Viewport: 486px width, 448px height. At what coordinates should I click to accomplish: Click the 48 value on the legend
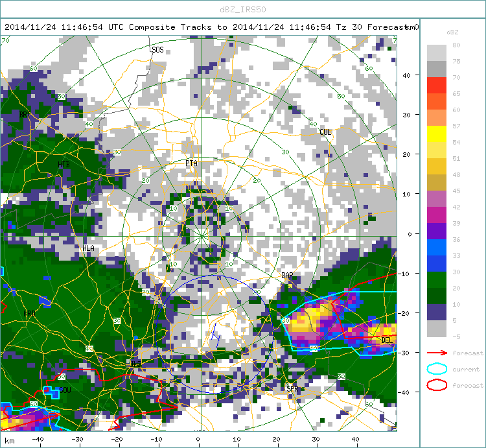point(456,174)
